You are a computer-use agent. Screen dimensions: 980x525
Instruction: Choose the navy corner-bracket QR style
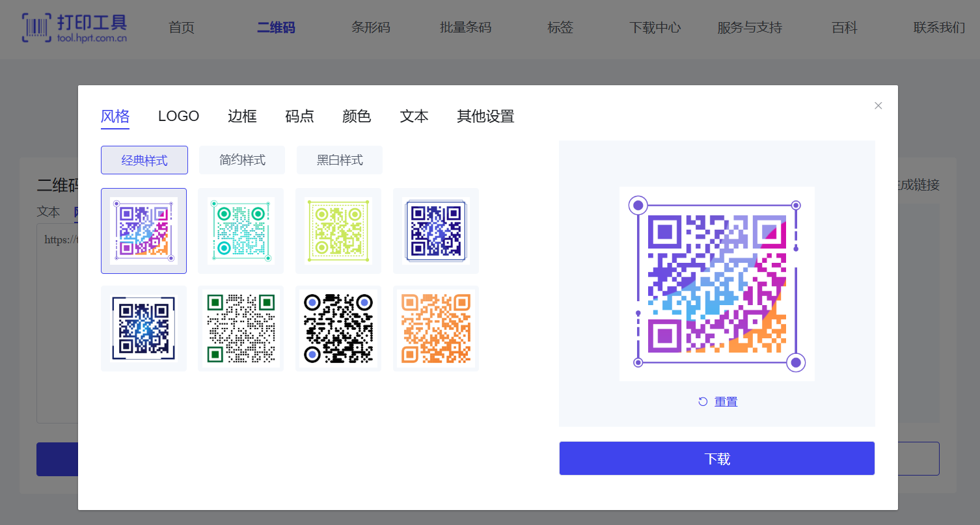tap(144, 329)
